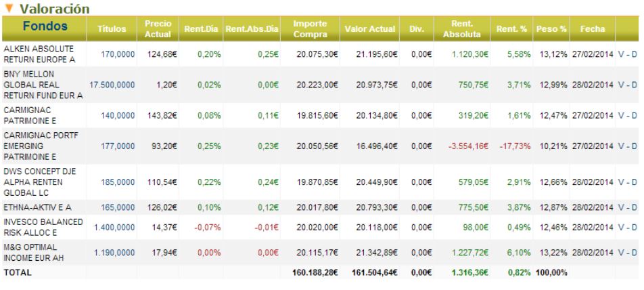This screenshot has height=290, width=644.
Task: Click V link for DWS CONCEPT DJE row
Action: [621, 182]
